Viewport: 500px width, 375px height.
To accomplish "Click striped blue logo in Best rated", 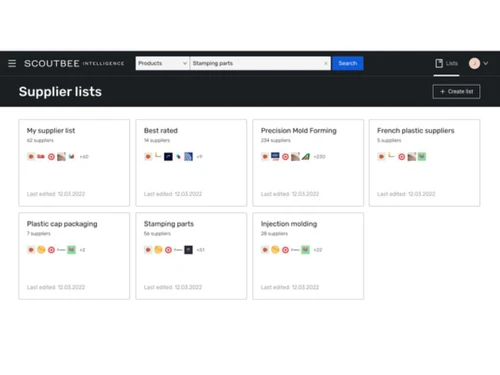I will [188, 156].
